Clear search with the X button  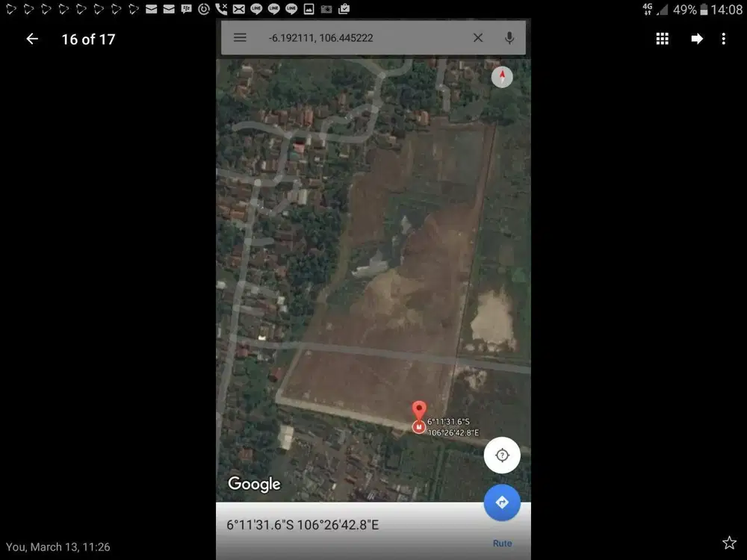point(478,37)
